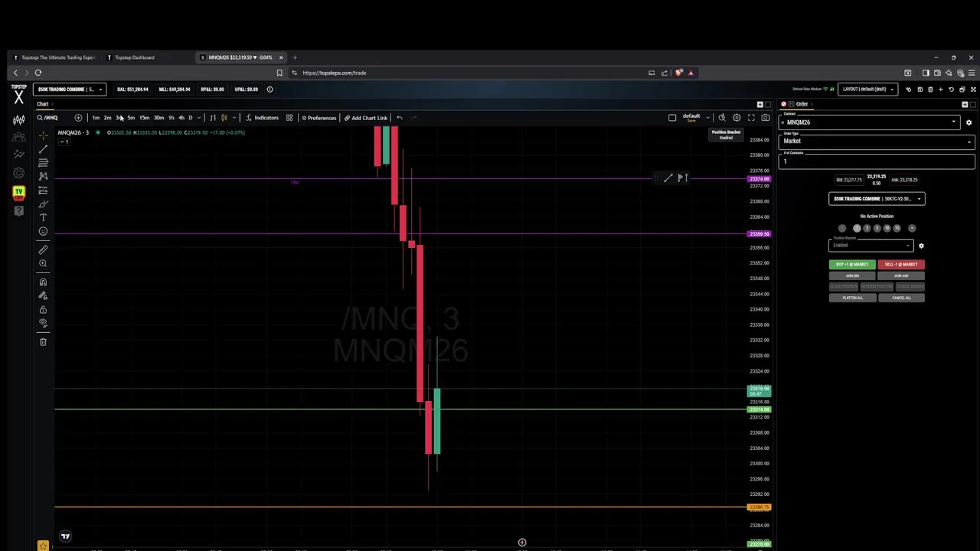Take a chart snapshot with camera icon
Image resolution: width=980 pixels, height=551 pixels.
click(765, 118)
